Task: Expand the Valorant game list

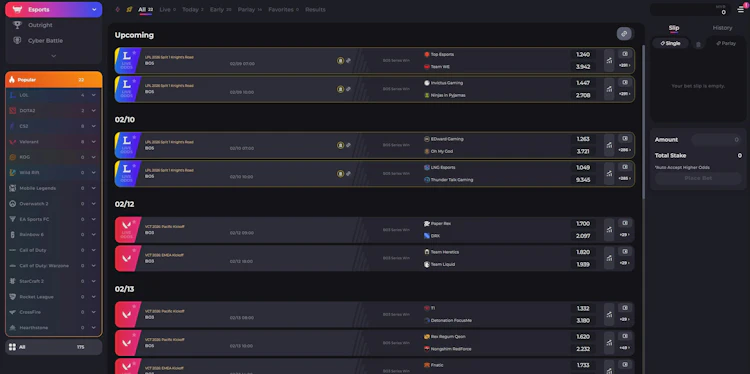Action: [x=94, y=142]
